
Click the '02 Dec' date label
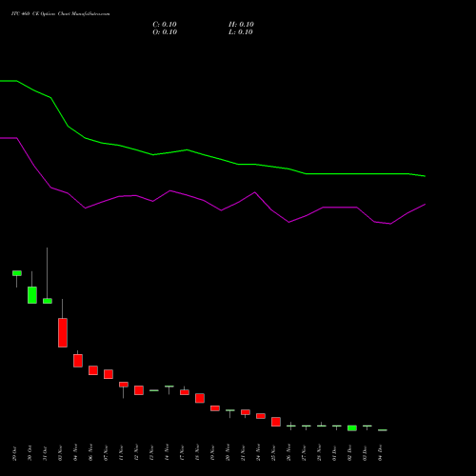349,453
